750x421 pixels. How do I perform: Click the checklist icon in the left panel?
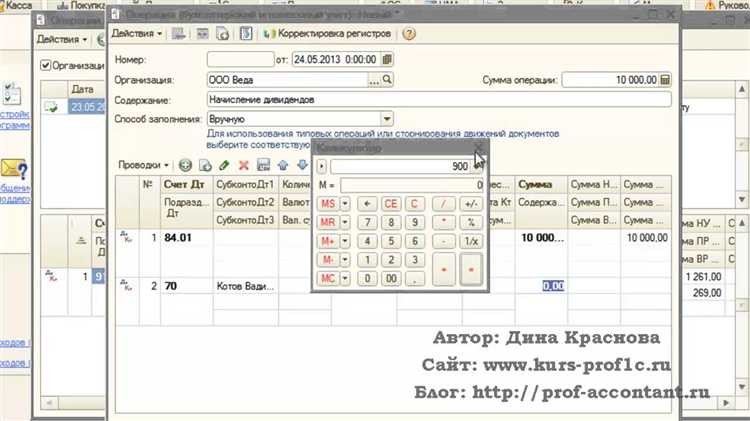[x=11, y=93]
